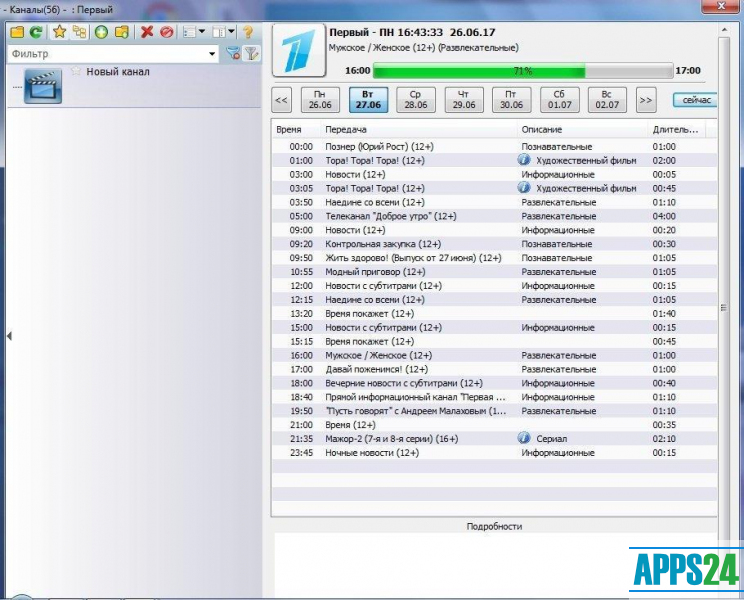Image resolution: width=744 pixels, height=600 pixels.
Task: Click the Первый channel logo
Action: tap(299, 50)
